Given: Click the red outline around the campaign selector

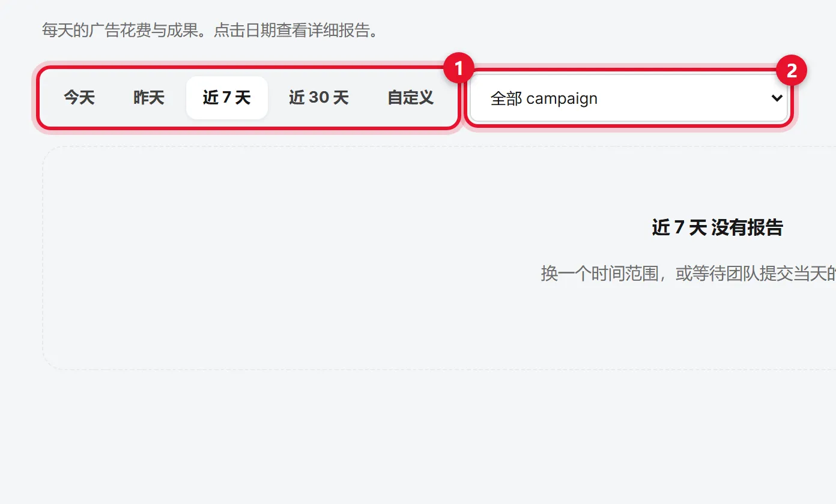Looking at the screenshot, I should coord(629,127).
